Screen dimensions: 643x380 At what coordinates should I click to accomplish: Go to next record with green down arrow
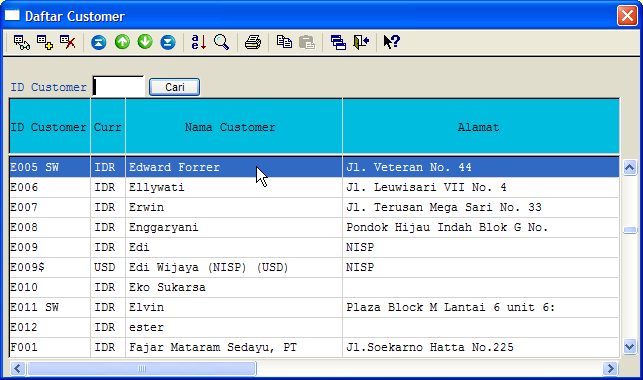145,42
